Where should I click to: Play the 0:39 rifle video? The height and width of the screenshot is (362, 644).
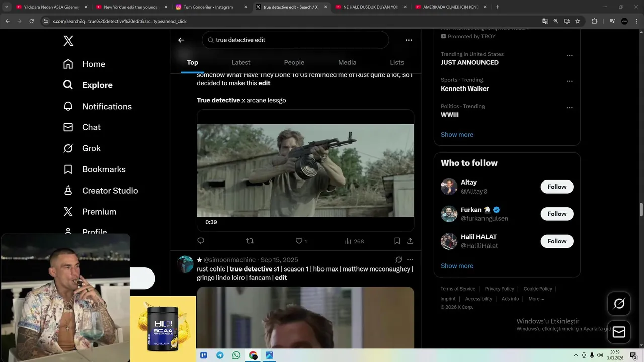pos(305,170)
